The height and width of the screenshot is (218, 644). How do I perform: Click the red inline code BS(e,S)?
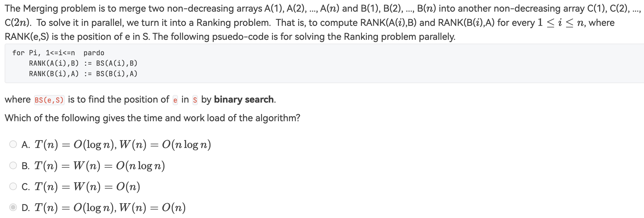tap(49, 100)
